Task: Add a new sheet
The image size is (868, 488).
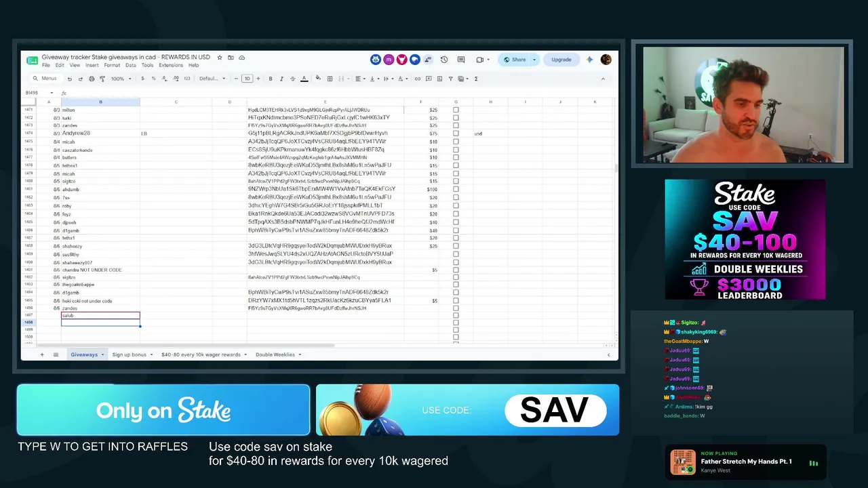Action: [42, 354]
